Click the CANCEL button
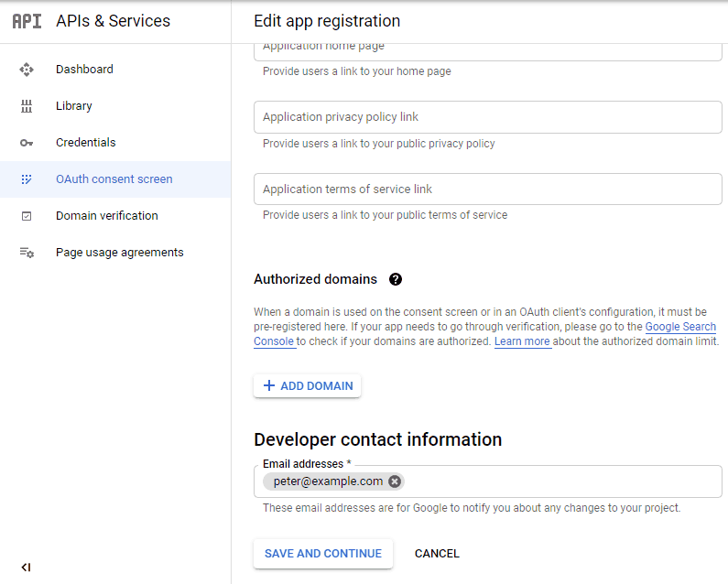This screenshot has height=584, width=728. pyautogui.click(x=437, y=554)
